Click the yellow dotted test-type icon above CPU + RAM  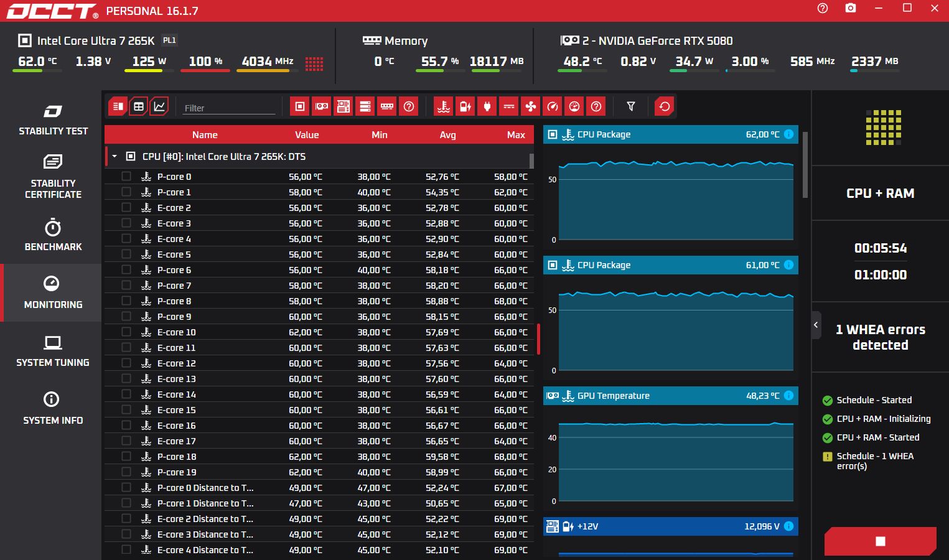pyautogui.click(x=883, y=128)
